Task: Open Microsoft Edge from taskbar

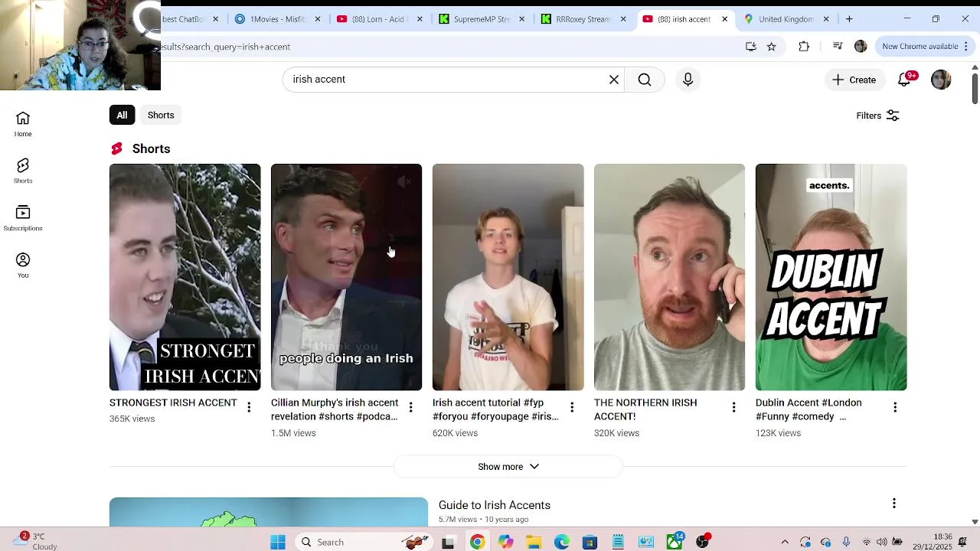Action: coord(562,542)
